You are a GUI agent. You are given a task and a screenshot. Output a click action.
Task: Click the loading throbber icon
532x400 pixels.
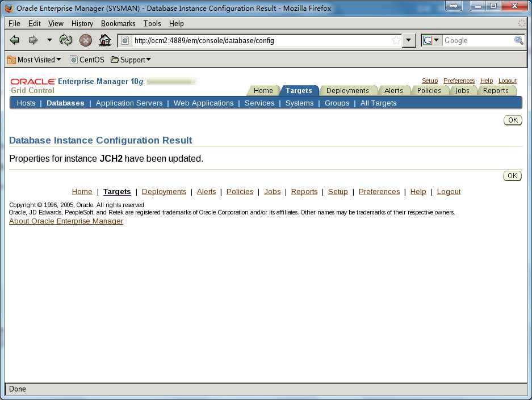point(521,23)
